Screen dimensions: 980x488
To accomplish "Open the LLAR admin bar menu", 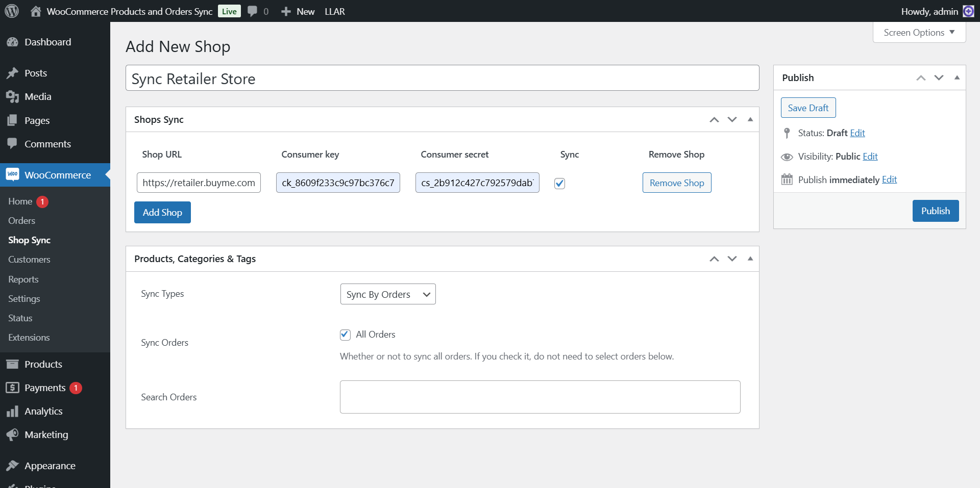I will click(334, 11).
